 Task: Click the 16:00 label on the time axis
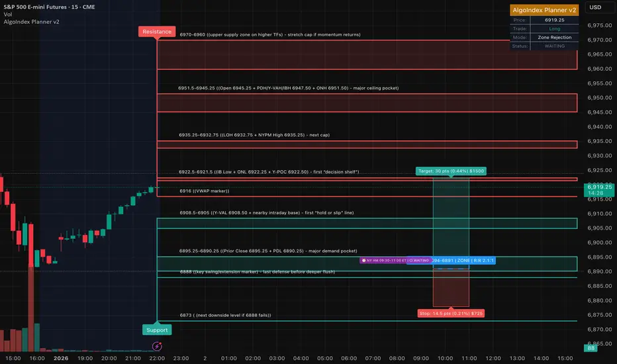37,358
